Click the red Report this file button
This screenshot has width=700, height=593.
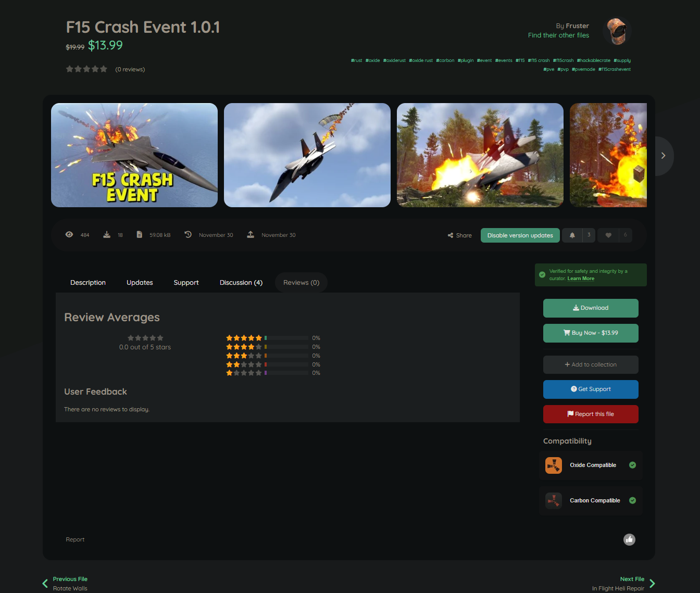click(x=590, y=414)
